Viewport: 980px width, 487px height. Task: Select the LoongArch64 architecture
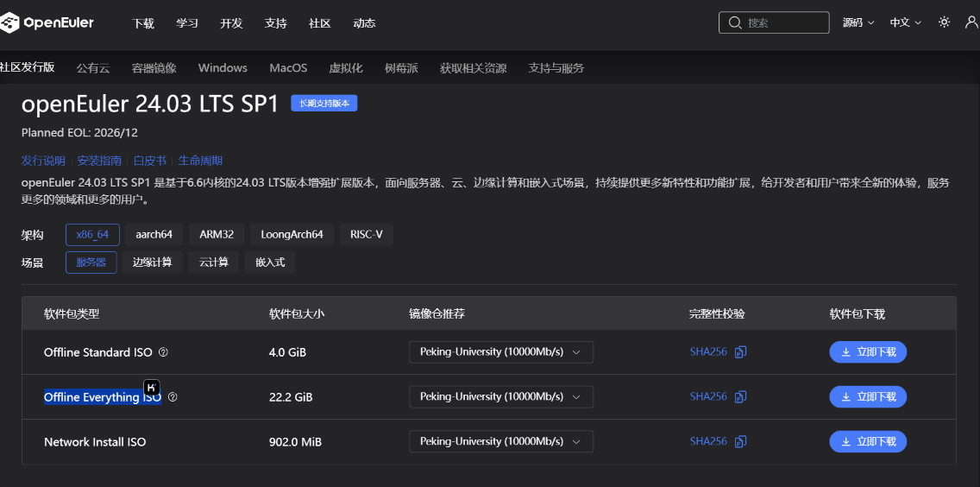[x=292, y=235]
